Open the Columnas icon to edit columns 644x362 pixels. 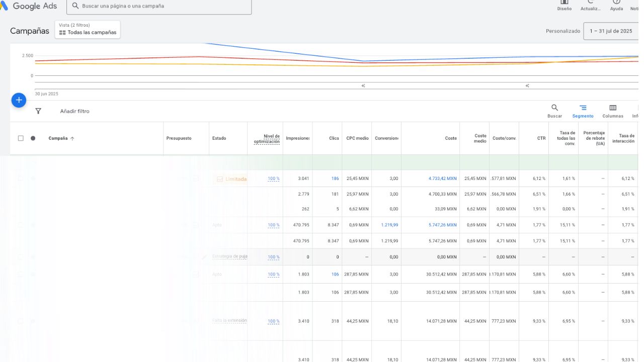click(x=613, y=108)
